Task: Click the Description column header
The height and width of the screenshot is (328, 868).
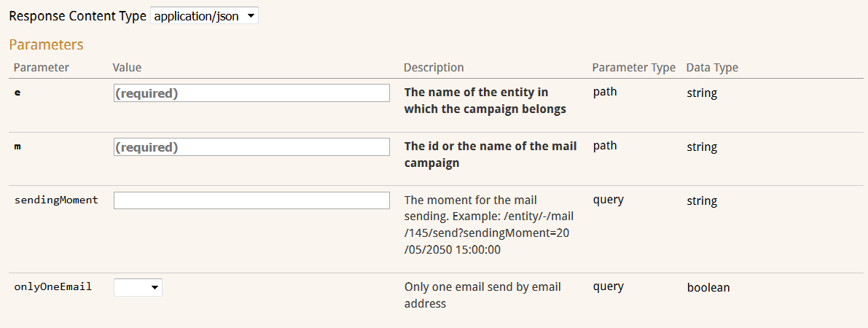Action: [x=434, y=68]
